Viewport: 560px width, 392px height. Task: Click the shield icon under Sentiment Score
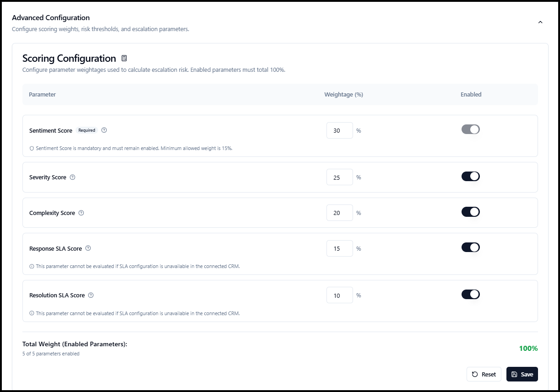[32, 148]
